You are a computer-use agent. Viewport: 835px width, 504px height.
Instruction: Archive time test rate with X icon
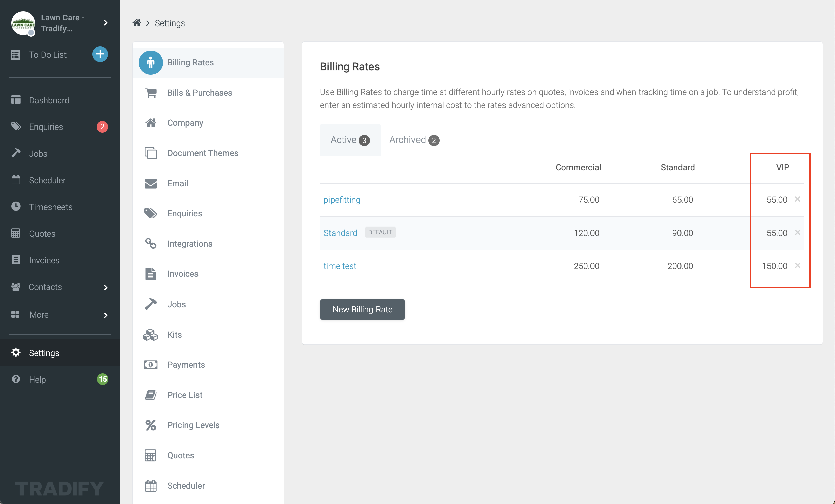click(x=797, y=265)
